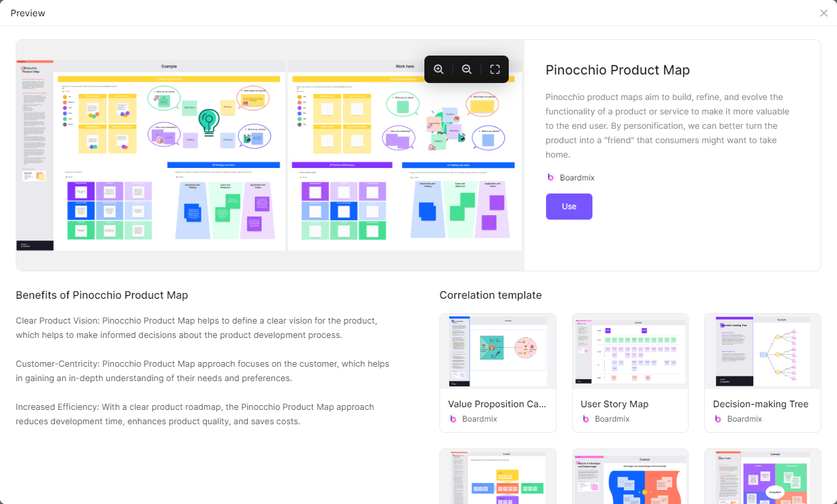Click the Boardmix label under Decision-making Tree
Screen dimensions: 837x504
click(x=745, y=419)
